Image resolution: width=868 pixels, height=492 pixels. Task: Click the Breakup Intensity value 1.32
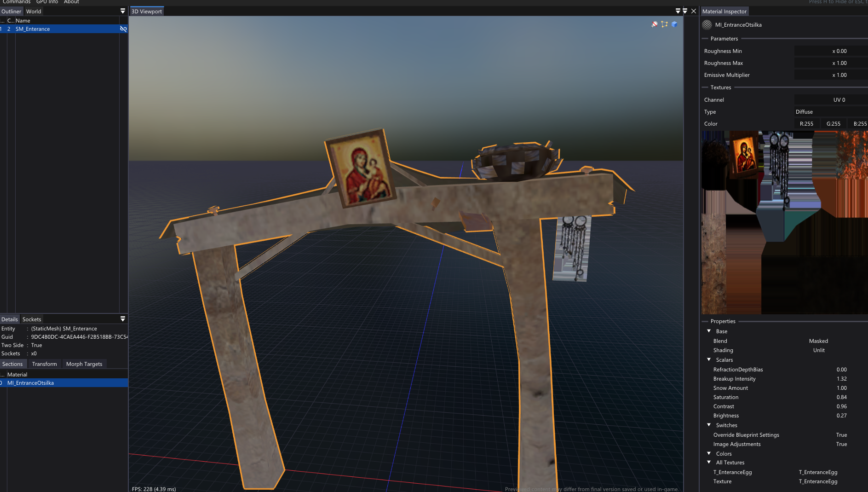click(x=842, y=379)
